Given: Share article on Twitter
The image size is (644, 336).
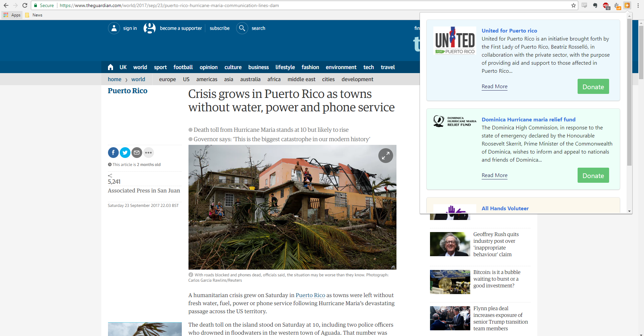Looking at the screenshot, I should [125, 153].
